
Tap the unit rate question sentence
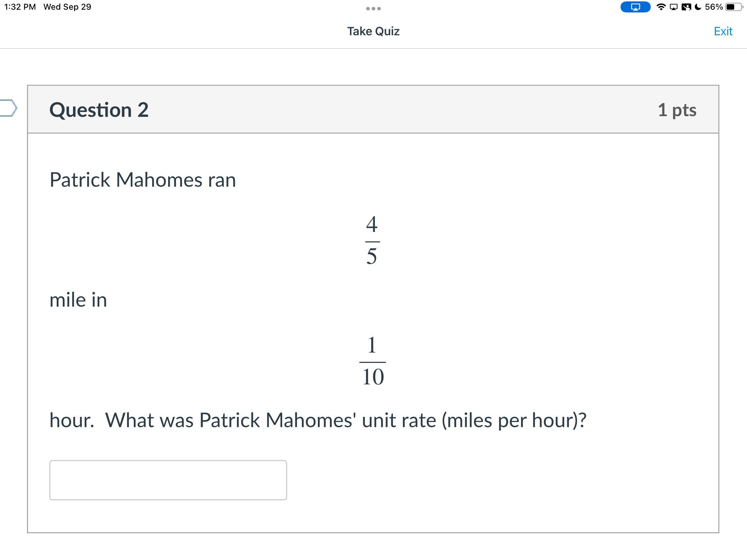317,420
